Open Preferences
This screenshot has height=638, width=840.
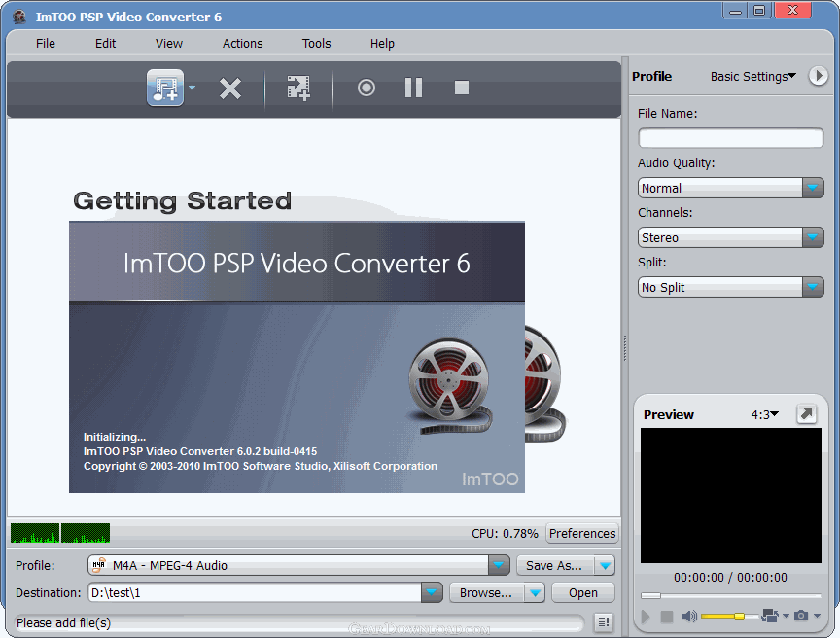click(582, 534)
